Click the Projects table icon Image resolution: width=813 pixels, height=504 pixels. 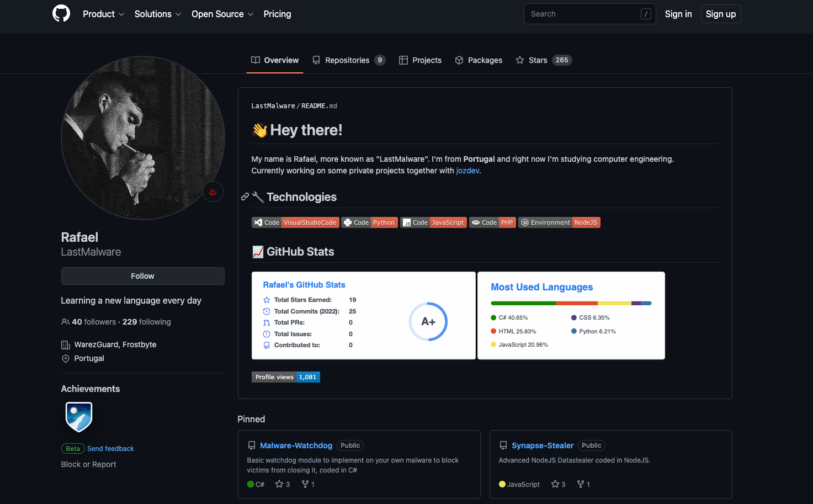pos(403,60)
